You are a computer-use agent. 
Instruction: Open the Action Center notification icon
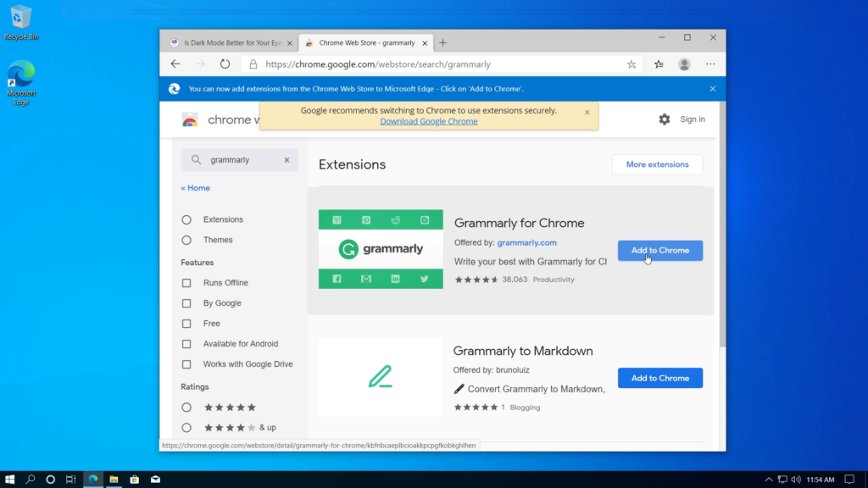pos(849,480)
